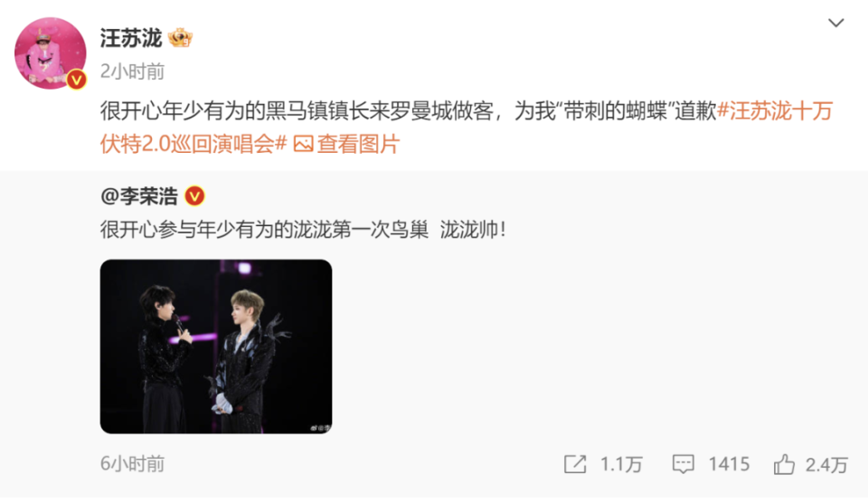Like the post with the thumbs-up icon
The image size is (868, 503).
pyautogui.click(x=784, y=464)
